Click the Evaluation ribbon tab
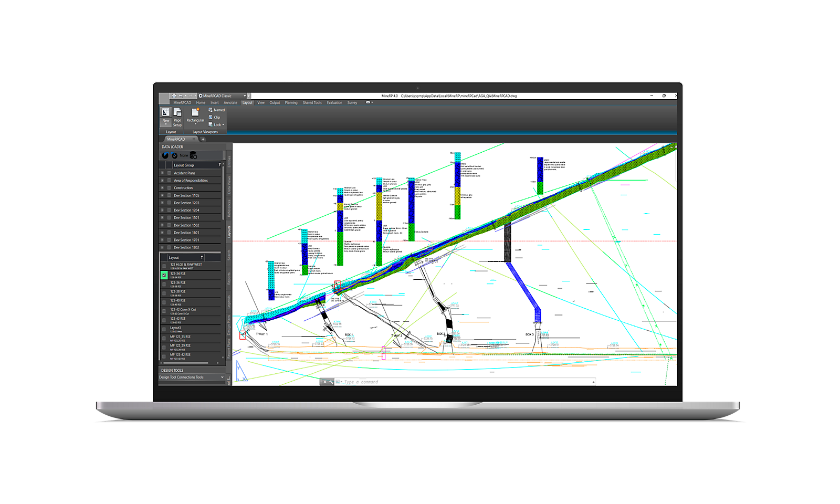Screen dimensions: 840x504 pyautogui.click(x=334, y=103)
